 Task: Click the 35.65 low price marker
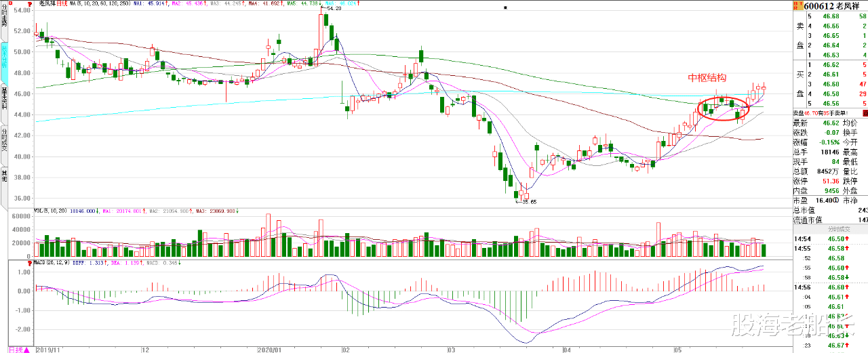530,202
